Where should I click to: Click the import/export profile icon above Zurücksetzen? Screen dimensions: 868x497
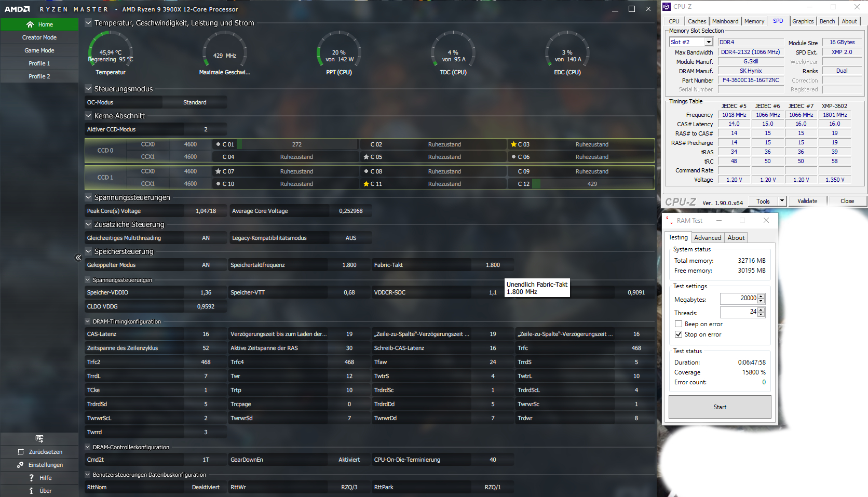point(39,439)
